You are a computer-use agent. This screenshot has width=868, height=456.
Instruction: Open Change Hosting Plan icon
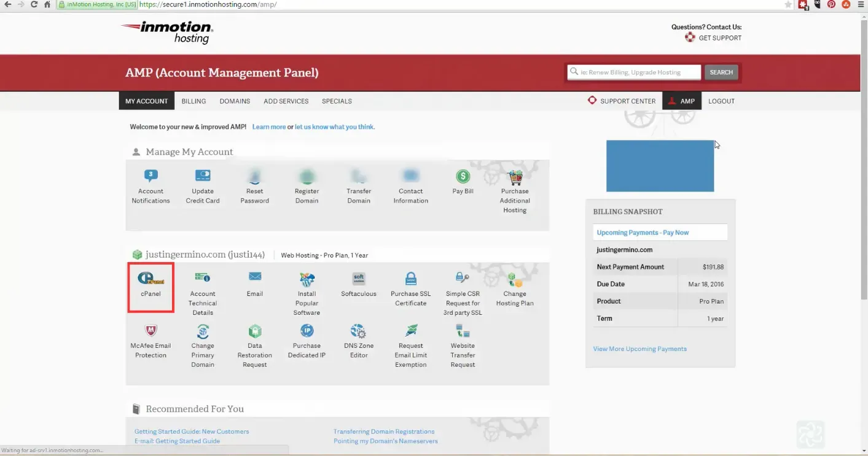click(515, 280)
